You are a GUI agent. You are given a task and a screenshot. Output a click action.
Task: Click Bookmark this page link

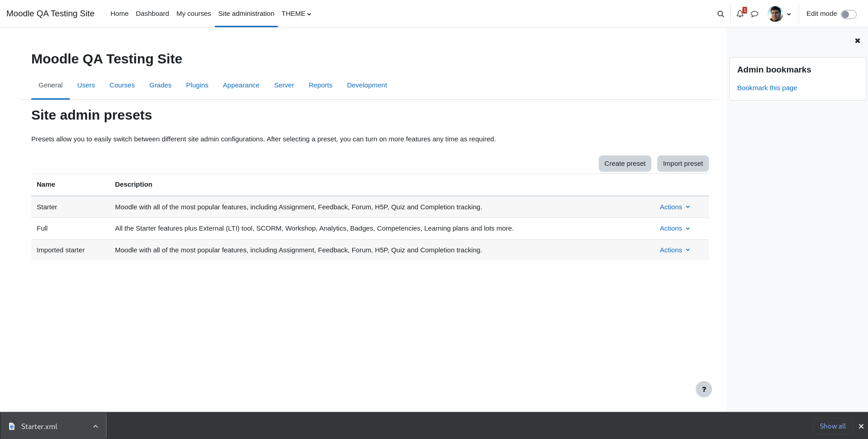pyautogui.click(x=767, y=88)
